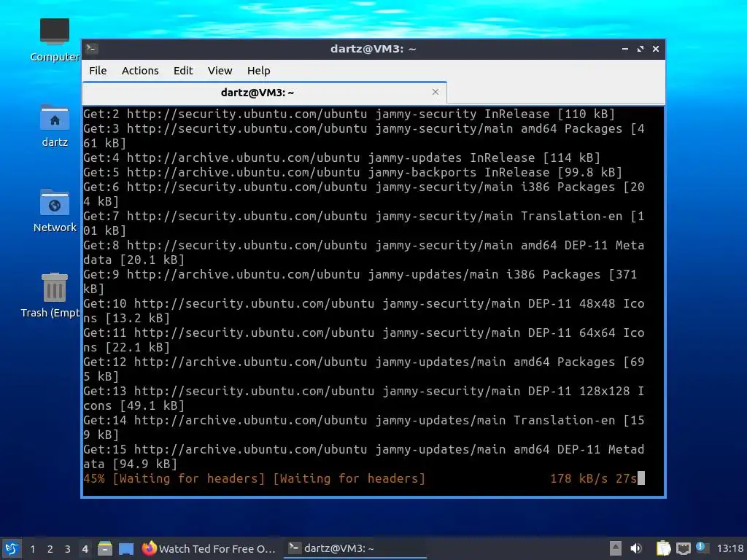Click the 178 kB/s 27s speed text

click(593, 478)
